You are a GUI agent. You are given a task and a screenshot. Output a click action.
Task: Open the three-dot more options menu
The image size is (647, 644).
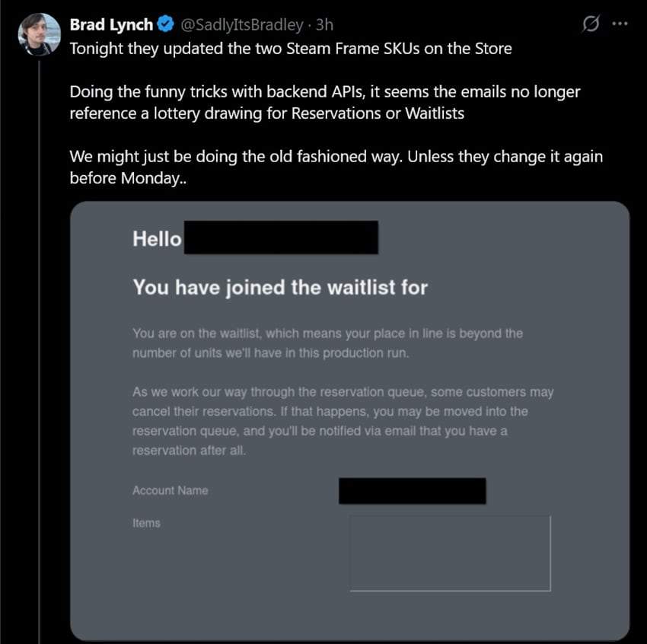[620, 24]
